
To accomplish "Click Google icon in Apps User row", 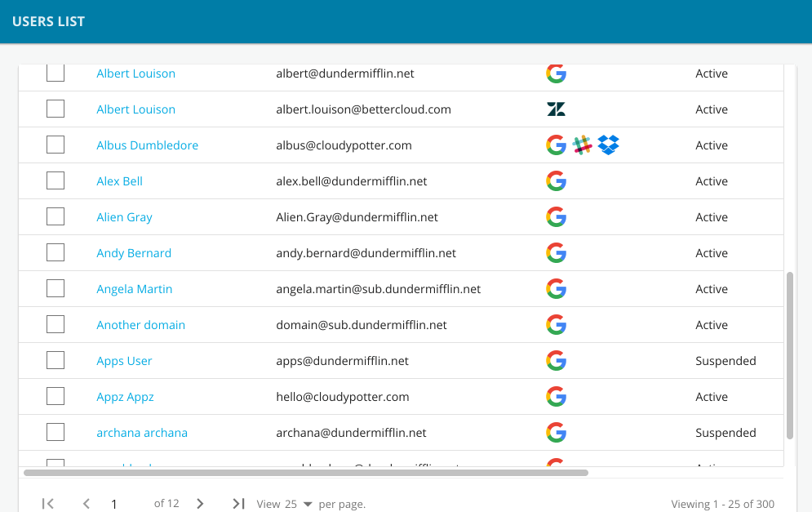I will point(556,361).
